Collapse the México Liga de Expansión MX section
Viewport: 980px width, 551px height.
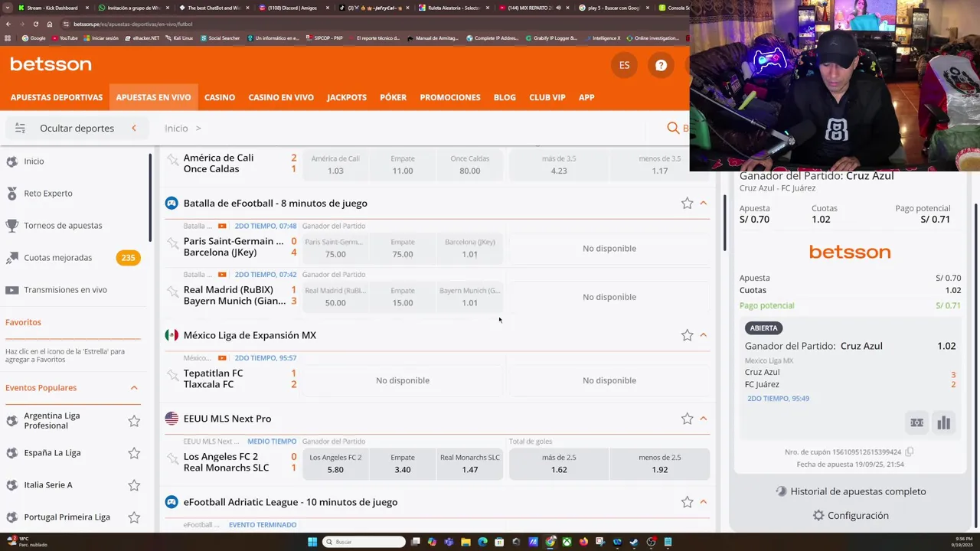(704, 335)
